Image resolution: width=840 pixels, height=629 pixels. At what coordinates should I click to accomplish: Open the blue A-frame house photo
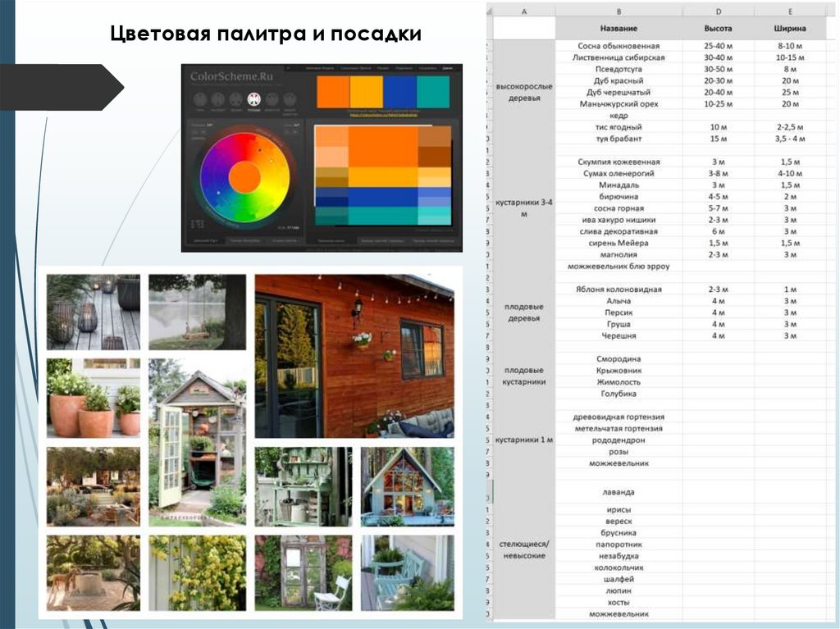[x=408, y=486]
